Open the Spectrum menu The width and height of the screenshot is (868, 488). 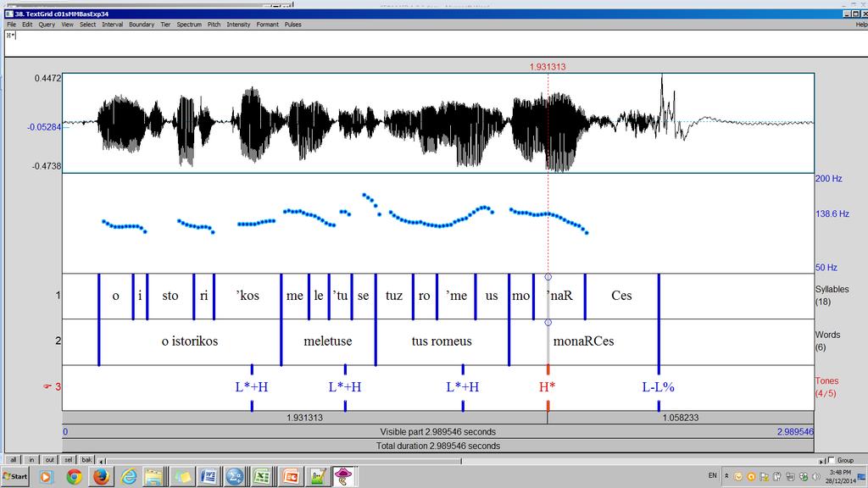click(x=189, y=25)
